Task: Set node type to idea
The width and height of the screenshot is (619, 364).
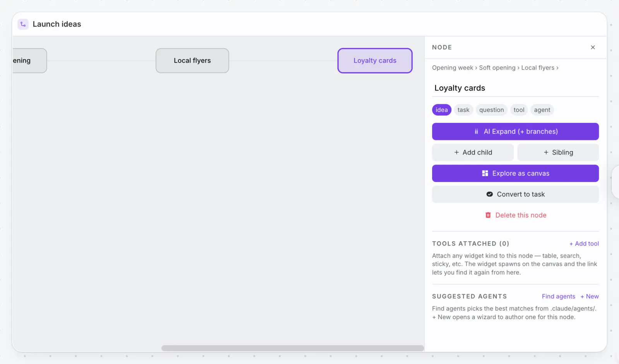Action: (441, 110)
